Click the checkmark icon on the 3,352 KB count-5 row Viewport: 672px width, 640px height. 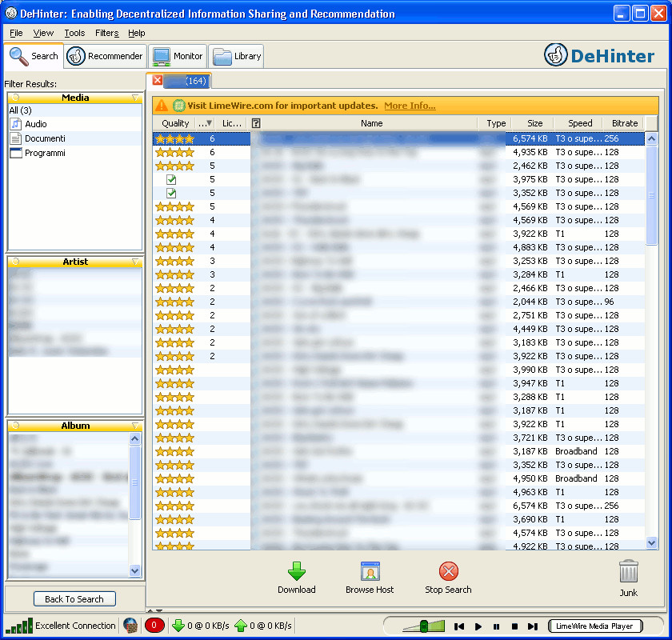(x=171, y=193)
